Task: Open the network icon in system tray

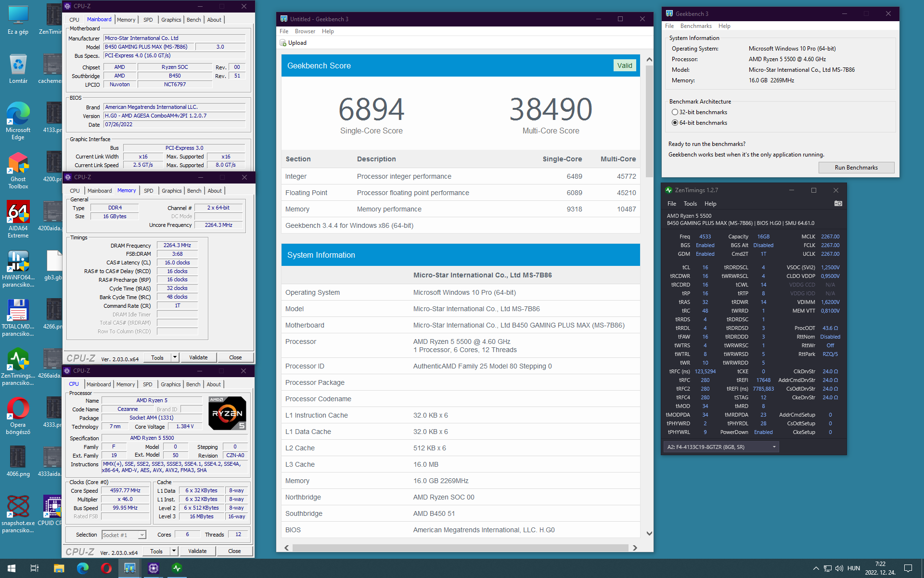Action: [827, 568]
